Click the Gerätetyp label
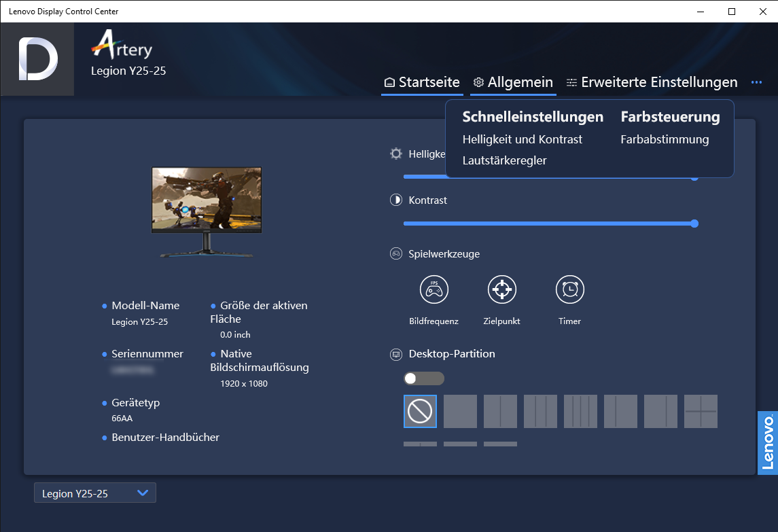 (x=135, y=402)
